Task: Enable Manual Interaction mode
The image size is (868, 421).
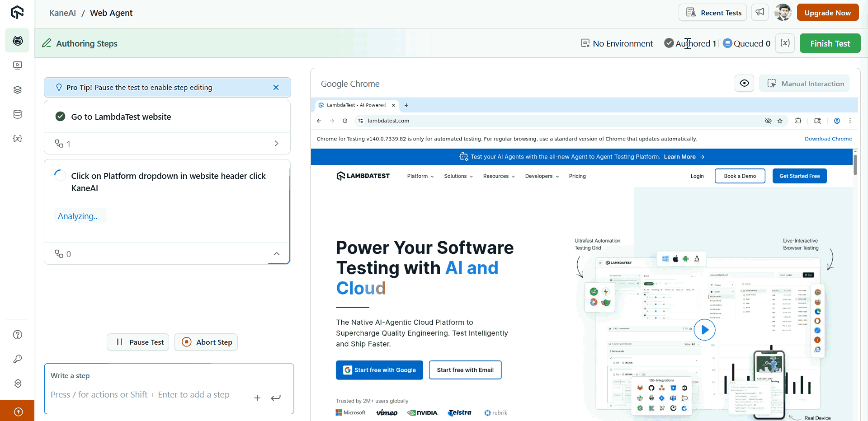Action: 805,83
